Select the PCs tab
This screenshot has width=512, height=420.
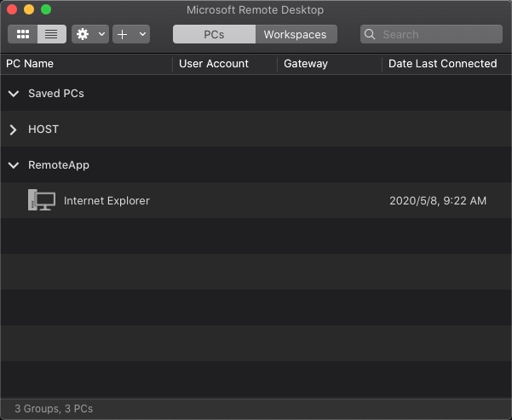click(x=214, y=34)
